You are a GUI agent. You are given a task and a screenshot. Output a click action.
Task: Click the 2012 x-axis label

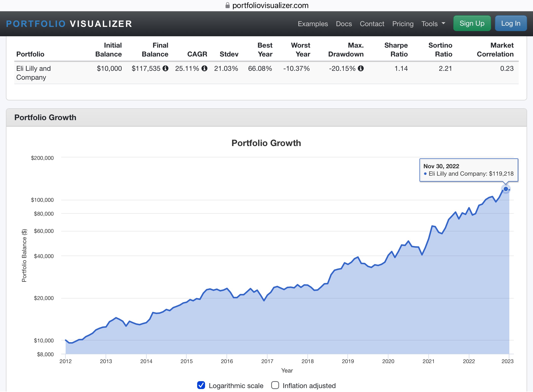(65, 361)
